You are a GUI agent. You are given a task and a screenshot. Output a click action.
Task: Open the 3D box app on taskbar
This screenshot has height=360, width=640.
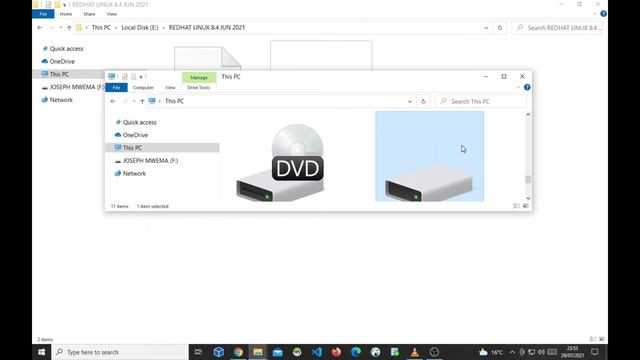click(219, 352)
